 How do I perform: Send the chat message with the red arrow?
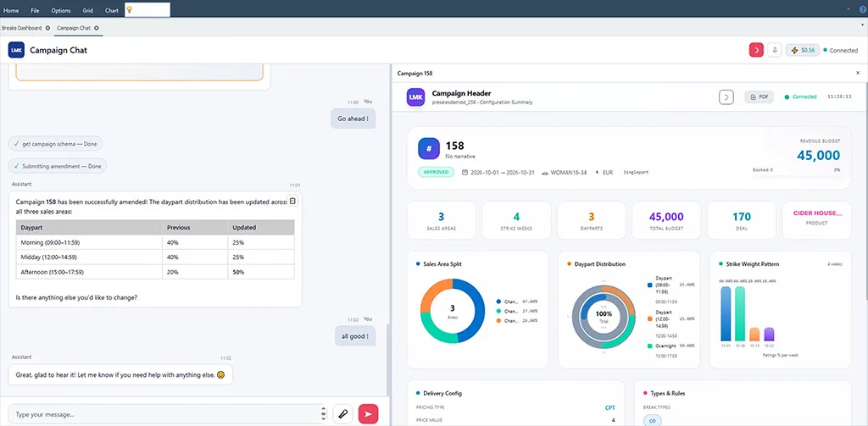click(368, 414)
